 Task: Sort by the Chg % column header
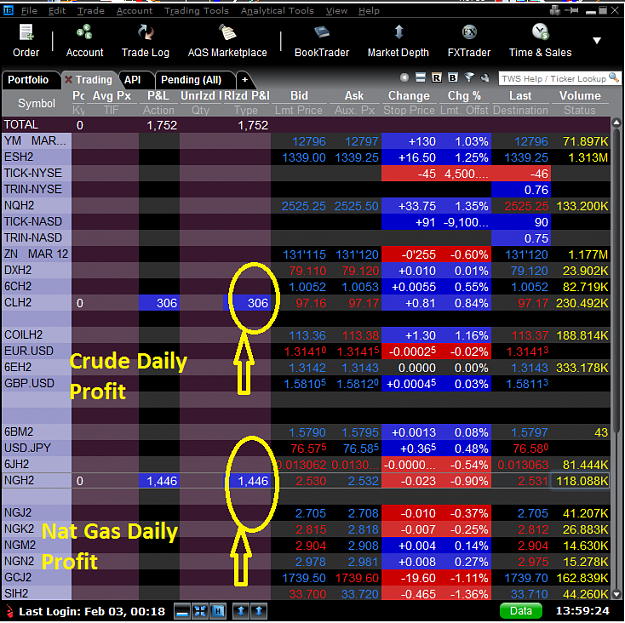[x=464, y=96]
